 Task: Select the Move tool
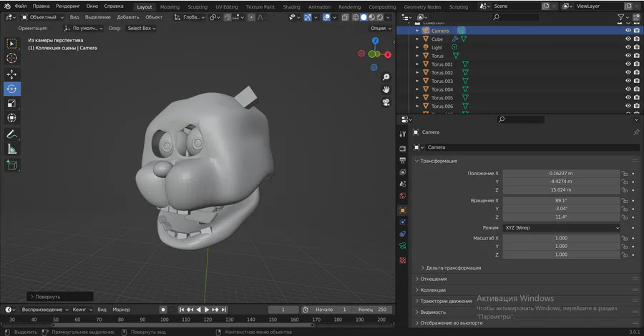[x=12, y=74]
